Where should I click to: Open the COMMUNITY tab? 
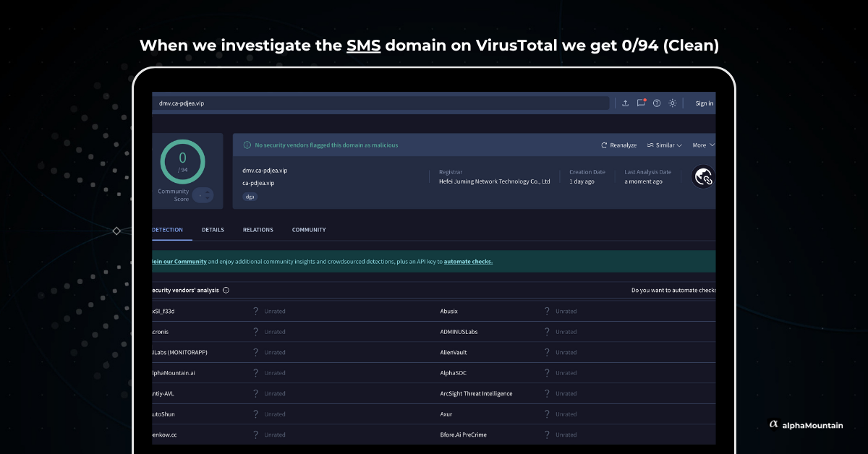pyautogui.click(x=309, y=230)
